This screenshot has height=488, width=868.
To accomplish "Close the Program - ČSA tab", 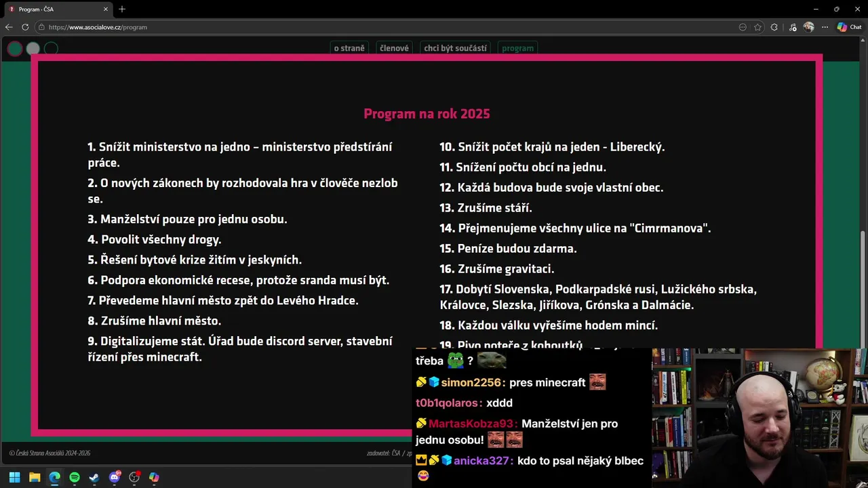I will pos(106,9).
